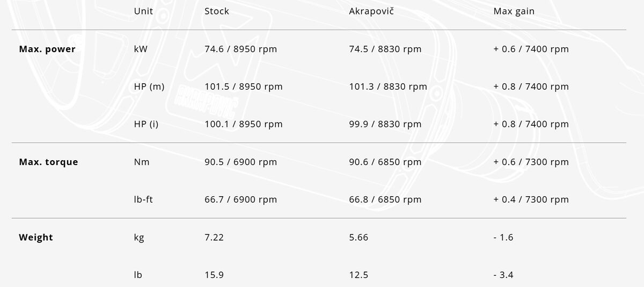This screenshot has height=287, width=644.
Task: Click the 90.5 / 6900 rpm stock torque
Action: coord(240,162)
